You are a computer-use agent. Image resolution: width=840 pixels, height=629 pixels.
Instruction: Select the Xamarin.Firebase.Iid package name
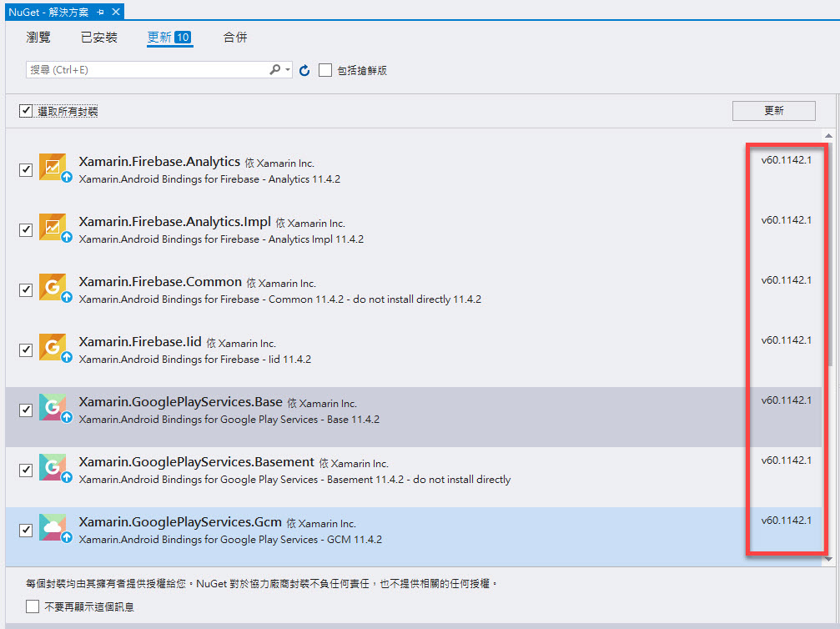[x=140, y=342]
